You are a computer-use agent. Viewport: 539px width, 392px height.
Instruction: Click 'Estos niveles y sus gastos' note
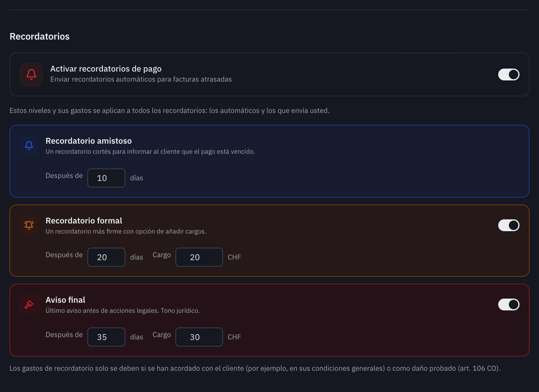pyautogui.click(x=169, y=111)
